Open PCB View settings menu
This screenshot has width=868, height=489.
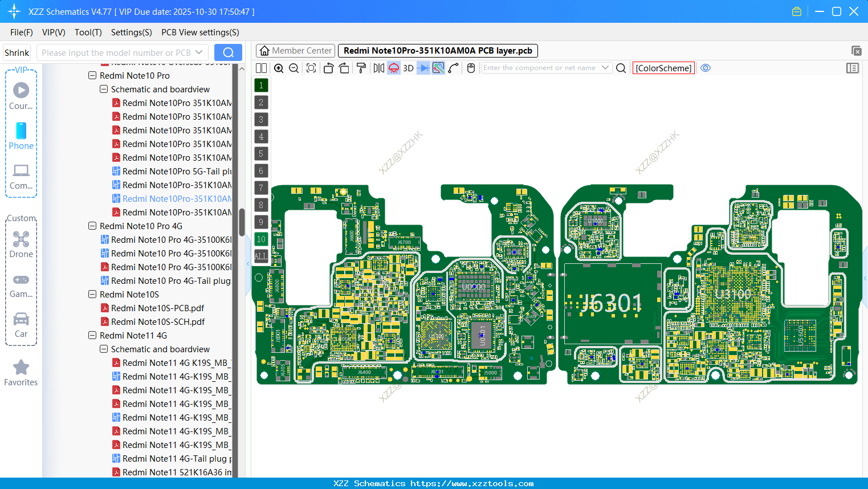tap(199, 32)
